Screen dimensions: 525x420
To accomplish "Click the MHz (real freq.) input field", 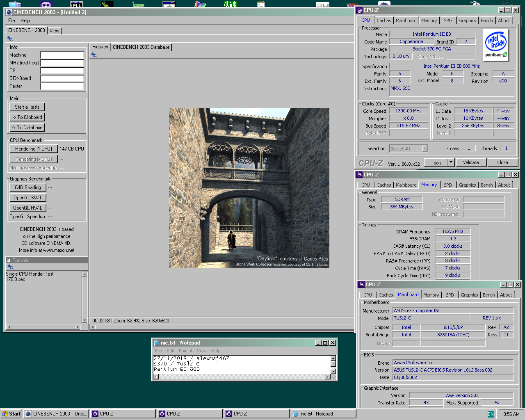I will click(62, 63).
